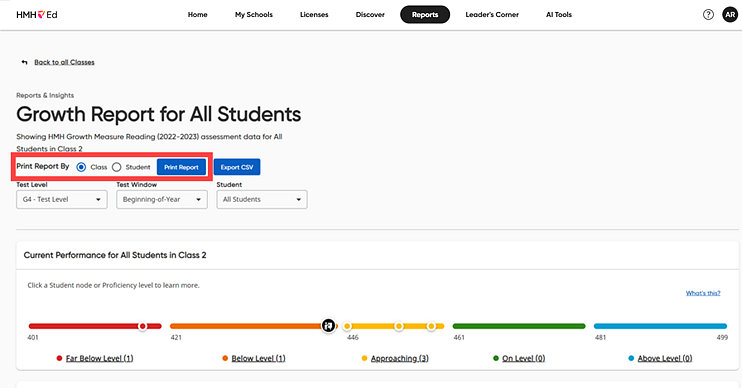This screenshot has height=388, width=742.
Task: Open the Licenses tab
Action: pyautogui.click(x=314, y=15)
